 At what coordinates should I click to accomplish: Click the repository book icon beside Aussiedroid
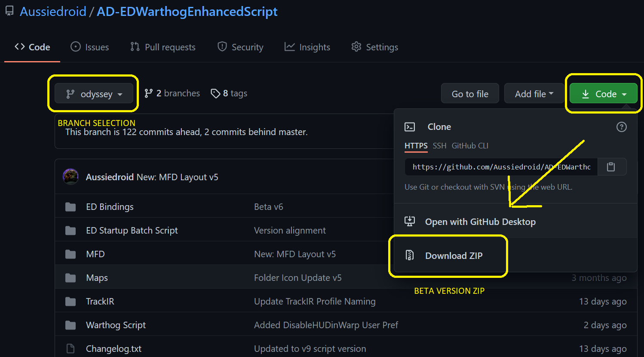tap(9, 11)
